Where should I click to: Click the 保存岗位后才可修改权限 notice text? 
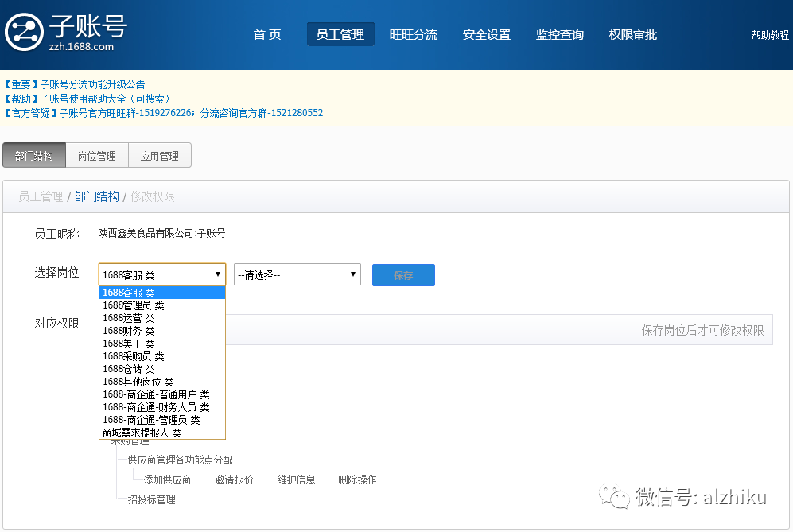click(x=703, y=330)
